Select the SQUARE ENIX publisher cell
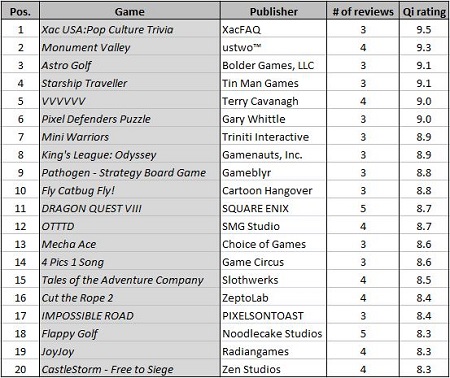450x378 pixels. click(x=273, y=208)
